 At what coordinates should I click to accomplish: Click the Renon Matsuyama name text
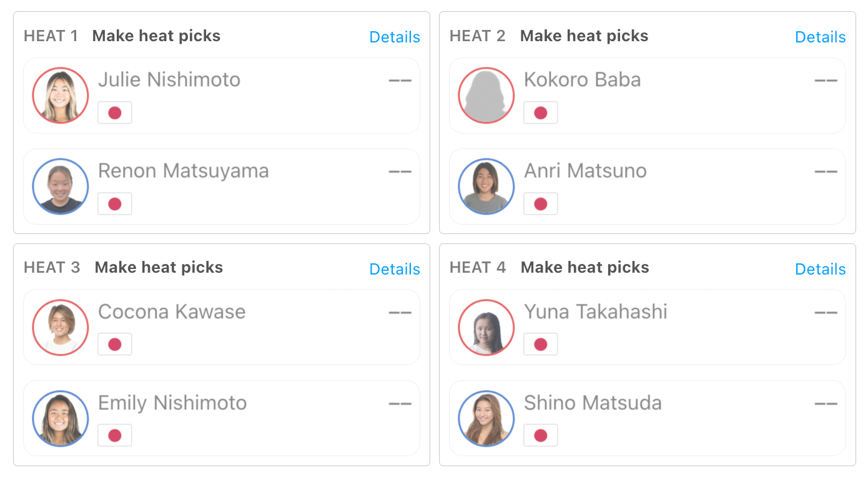pyautogui.click(x=184, y=171)
